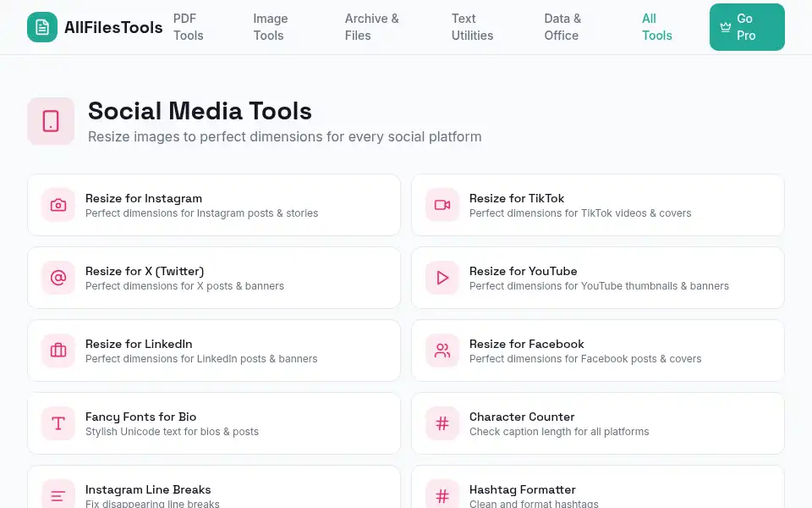Open Hashtag Formatter tool
The height and width of the screenshot is (508, 812).
pos(598,487)
